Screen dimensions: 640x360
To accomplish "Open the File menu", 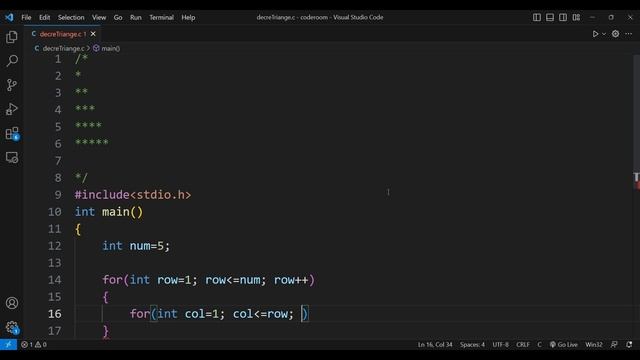I will (x=26, y=17).
